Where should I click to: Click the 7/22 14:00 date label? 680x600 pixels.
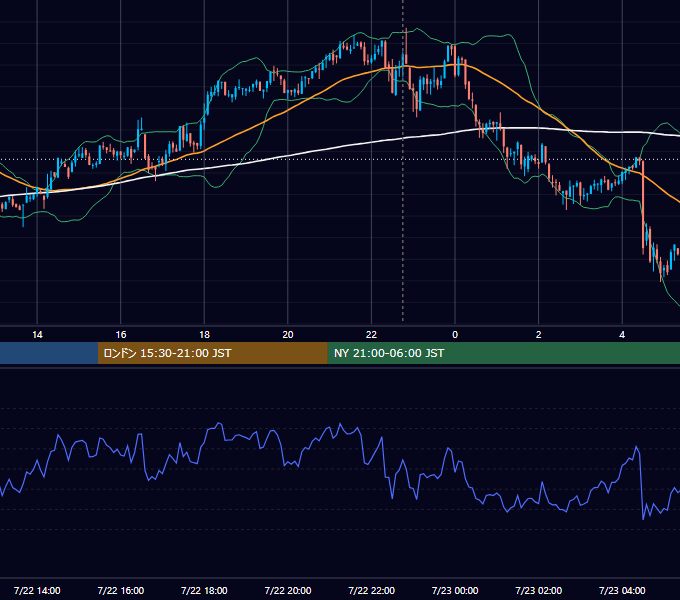[x=37, y=590]
